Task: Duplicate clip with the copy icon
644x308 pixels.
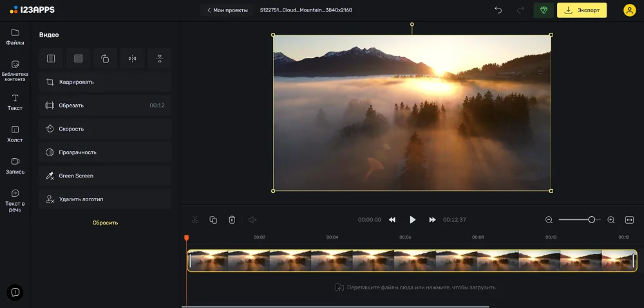Action: [x=213, y=220]
